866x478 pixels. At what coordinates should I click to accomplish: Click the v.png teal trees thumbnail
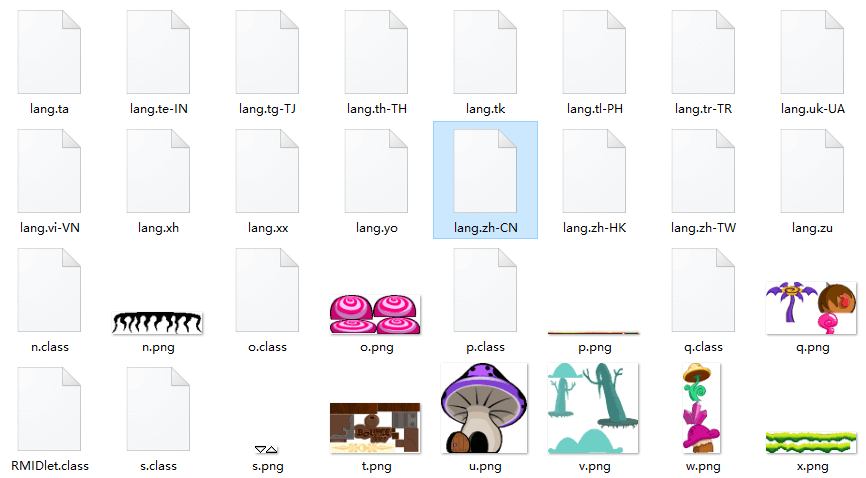[x=593, y=408]
